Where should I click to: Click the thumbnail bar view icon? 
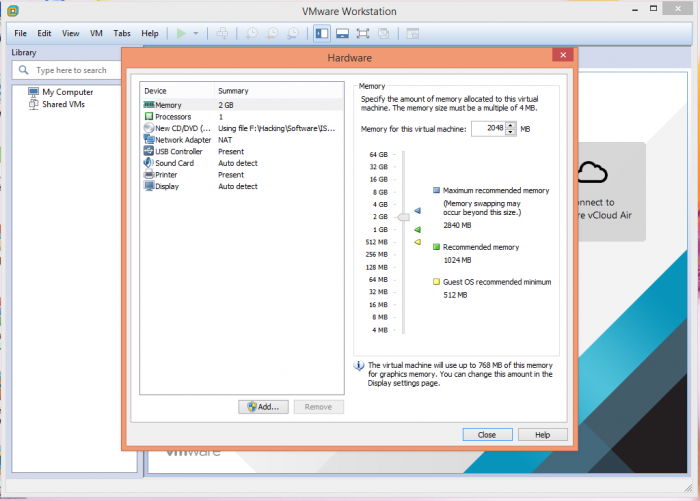(342, 33)
